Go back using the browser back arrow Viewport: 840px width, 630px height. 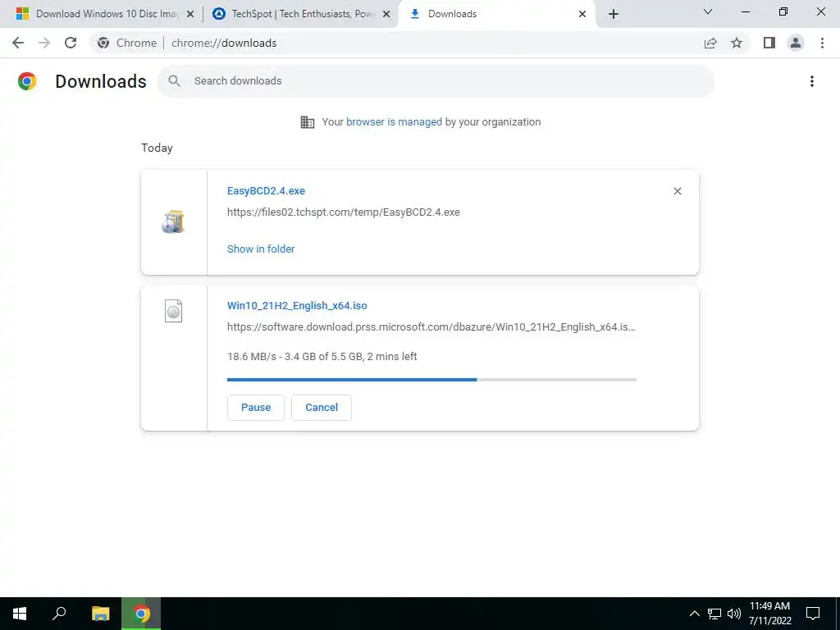[18, 43]
